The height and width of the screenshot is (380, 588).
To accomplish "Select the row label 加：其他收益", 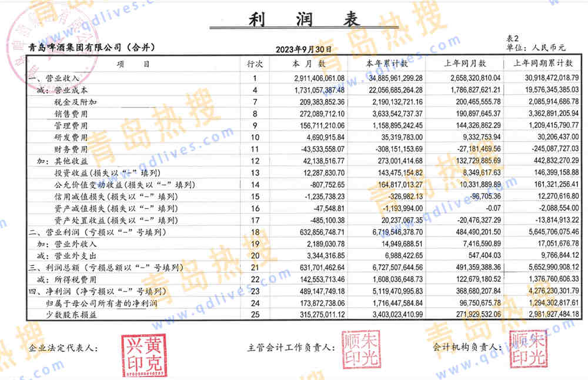I will (62, 161).
